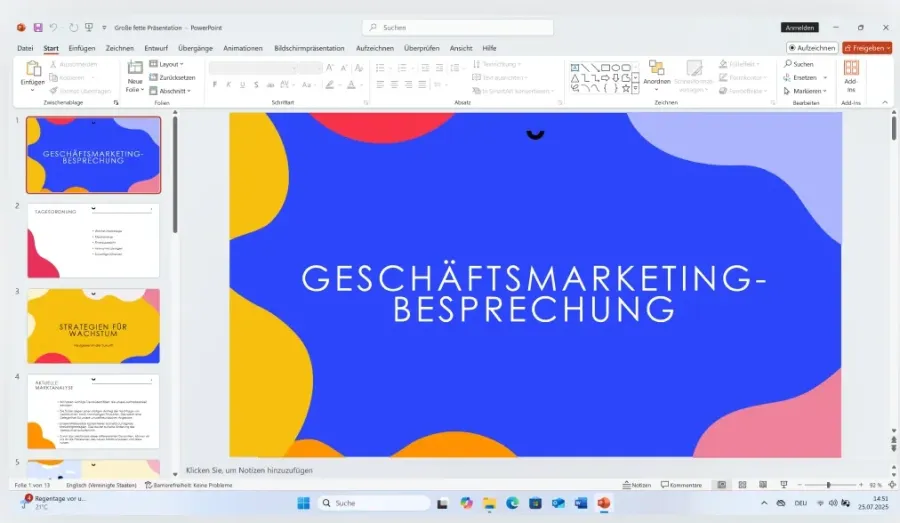This screenshot has width=900, height=523.
Task: Open the Folien-section Abschnitt menu
Action: (170, 91)
